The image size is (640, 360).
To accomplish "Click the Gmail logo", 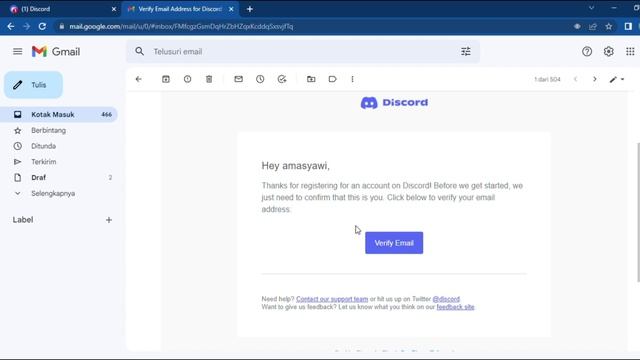I will 56,51.
